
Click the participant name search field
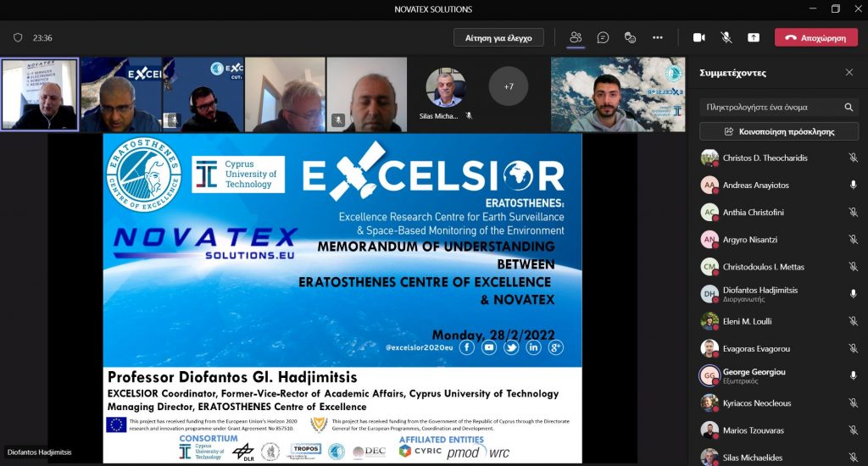779,107
